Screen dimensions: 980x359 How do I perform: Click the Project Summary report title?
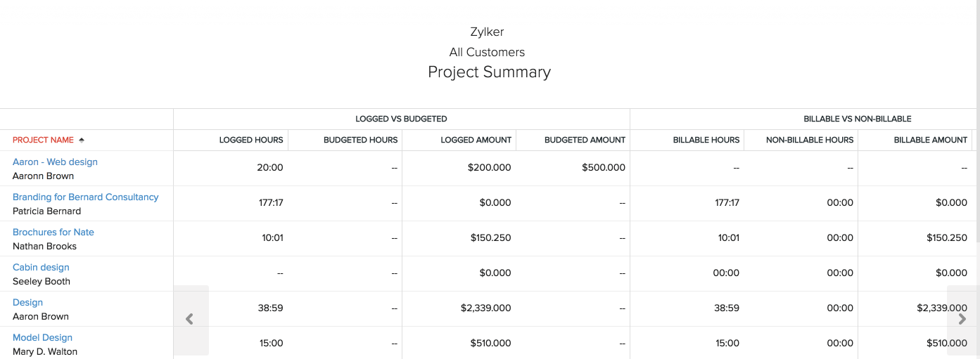coord(489,72)
